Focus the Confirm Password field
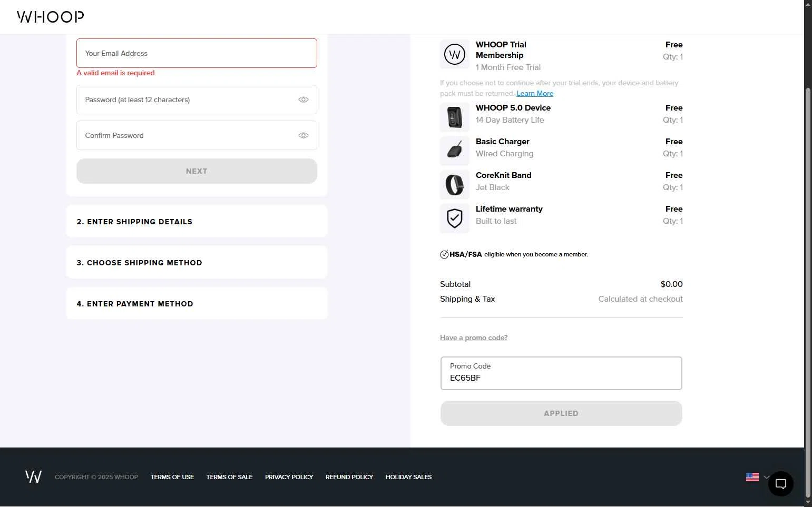The height and width of the screenshot is (507, 812). coord(197,135)
